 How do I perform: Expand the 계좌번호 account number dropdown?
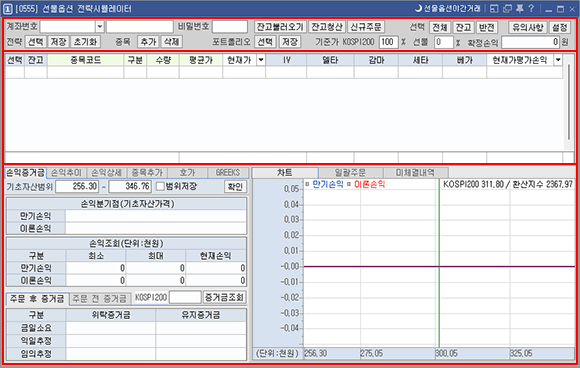point(100,27)
